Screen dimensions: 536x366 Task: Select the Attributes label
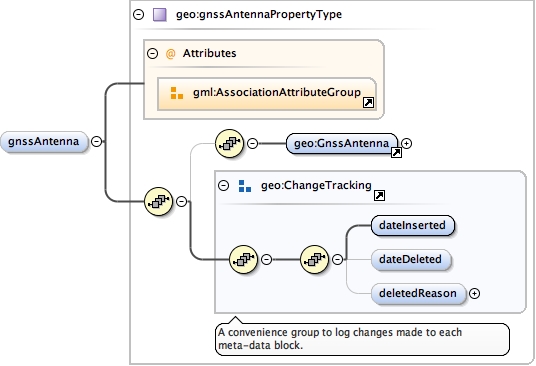point(210,53)
